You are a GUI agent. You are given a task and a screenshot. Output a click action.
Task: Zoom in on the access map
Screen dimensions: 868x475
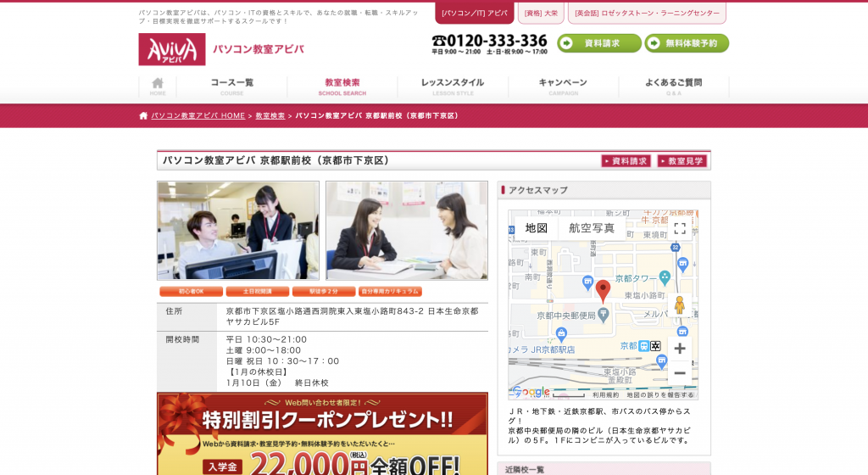click(x=680, y=349)
